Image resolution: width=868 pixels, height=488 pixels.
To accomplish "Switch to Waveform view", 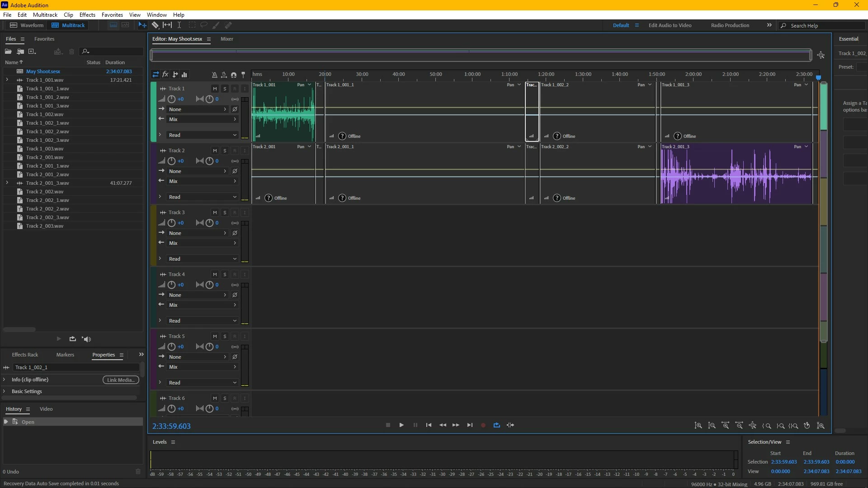I will click(x=27, y=25).
